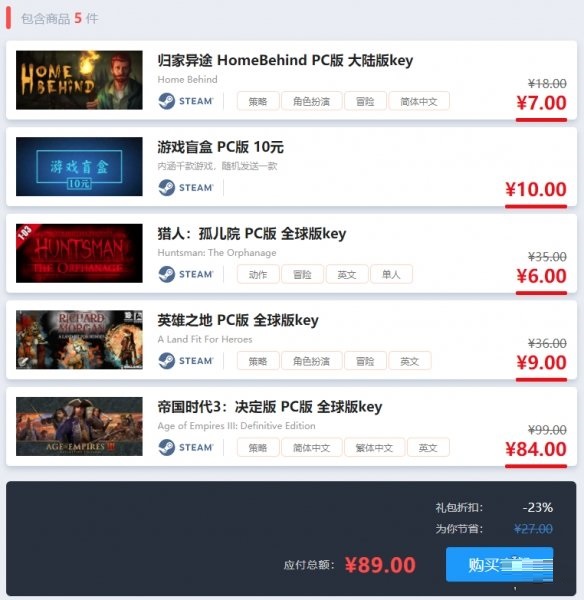Open the 归家异途 HomeBehind PC版 title link
584x600 pixels.
(285, 60)
